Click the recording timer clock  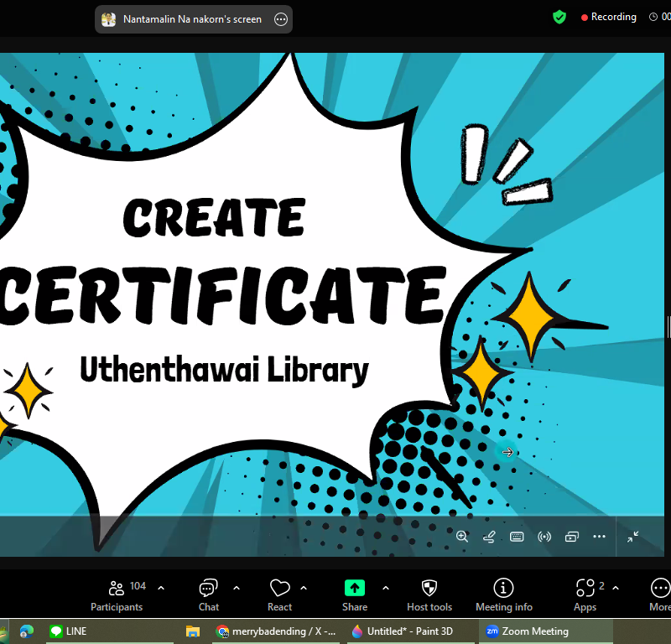(x=653, y=17)
